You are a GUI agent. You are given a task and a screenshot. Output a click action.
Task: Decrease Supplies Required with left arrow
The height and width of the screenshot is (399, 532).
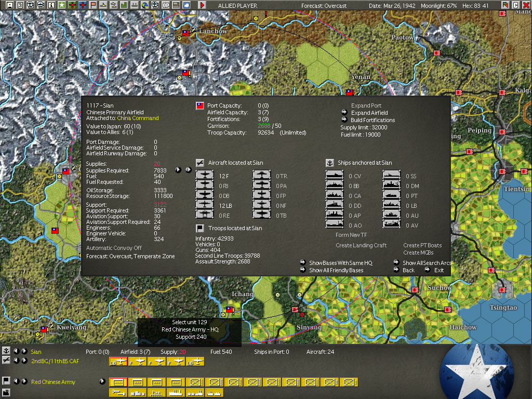[178, 170]
